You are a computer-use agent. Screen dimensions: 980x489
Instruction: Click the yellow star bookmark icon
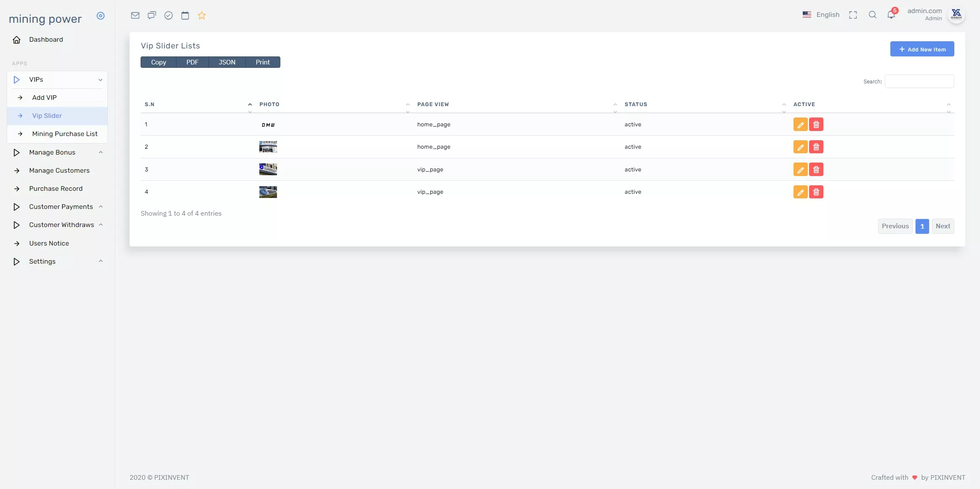pyautogui.click(x=202, y=16)
